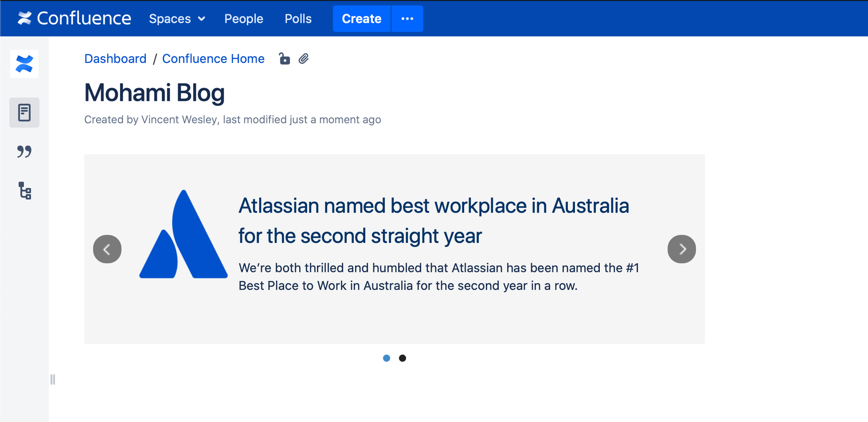The width and height of the screenshot is (868, 422).
Task: Click the sidebar collapse handle
Action: 53,379
